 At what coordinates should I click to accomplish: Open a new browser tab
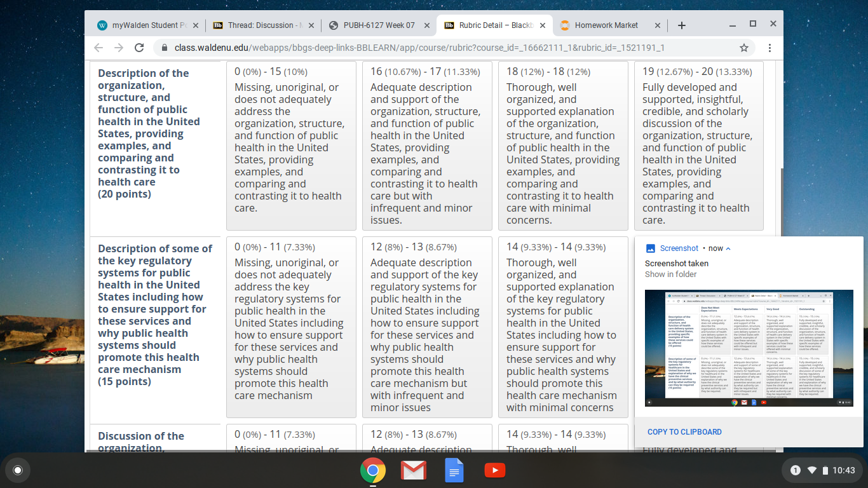coord(682,25)
